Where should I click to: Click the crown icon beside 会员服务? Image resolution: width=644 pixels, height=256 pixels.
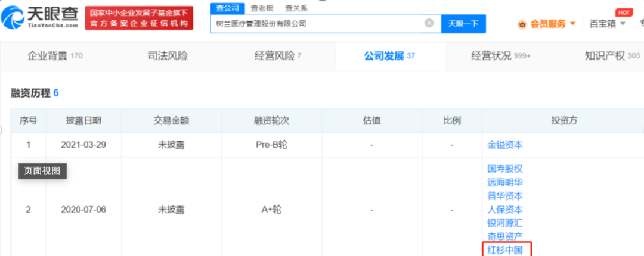pyautogui.click(x=522, y=24)
